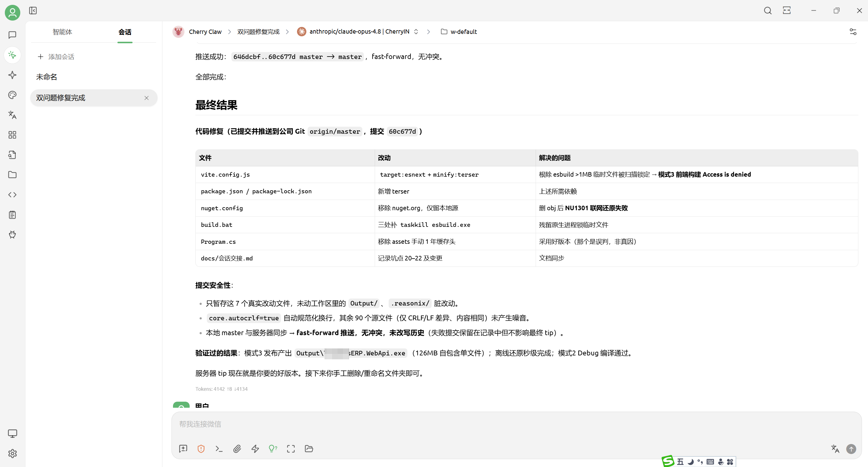Viewport: 868px width, 467px height.
Task: Click Sogou IME logo in tray bar
Action: [667, 461]
